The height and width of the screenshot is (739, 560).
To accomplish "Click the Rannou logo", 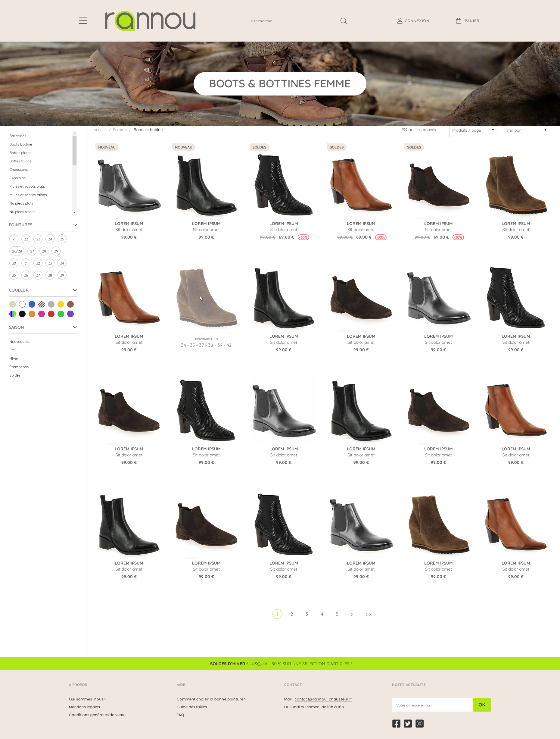I will (x=151, y=20).
